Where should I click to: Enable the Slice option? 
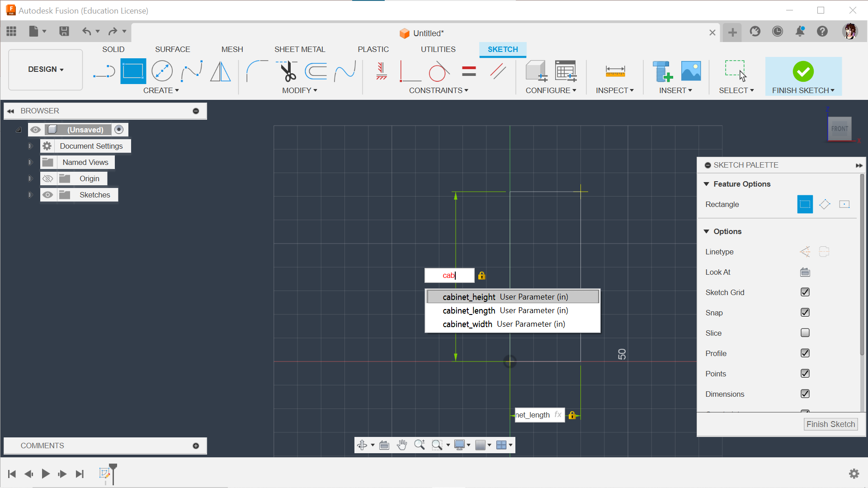click(805, 333)
